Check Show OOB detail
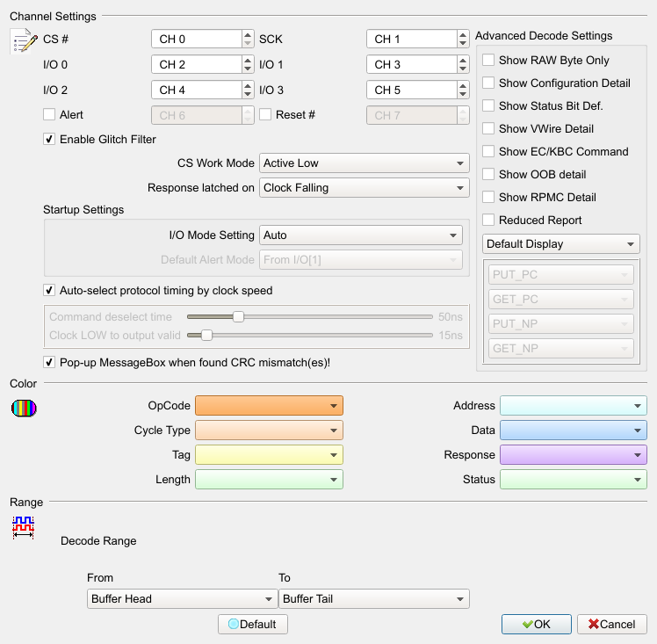The height and width of the screenshot is (644, 657). point(488,174)
